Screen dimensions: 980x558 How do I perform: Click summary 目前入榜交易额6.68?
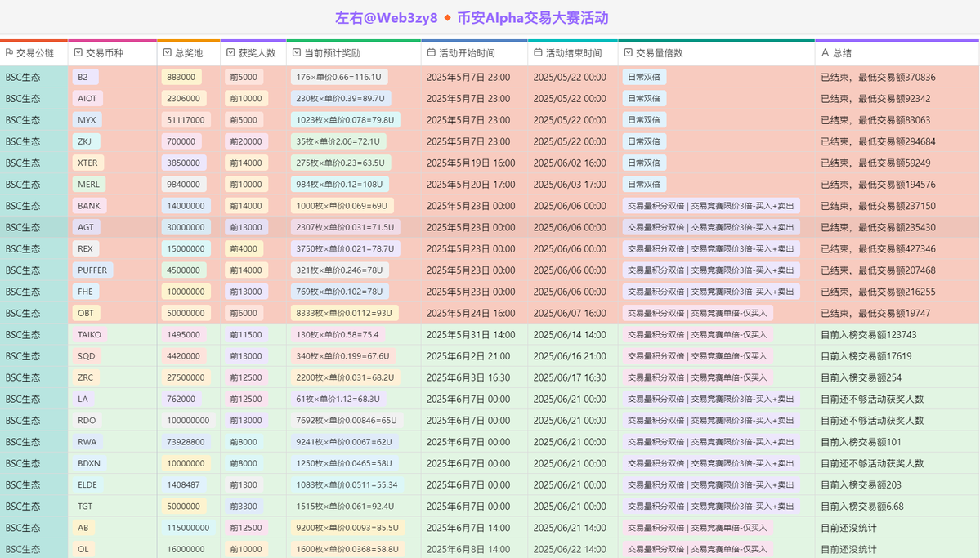(x=861, y=507)
